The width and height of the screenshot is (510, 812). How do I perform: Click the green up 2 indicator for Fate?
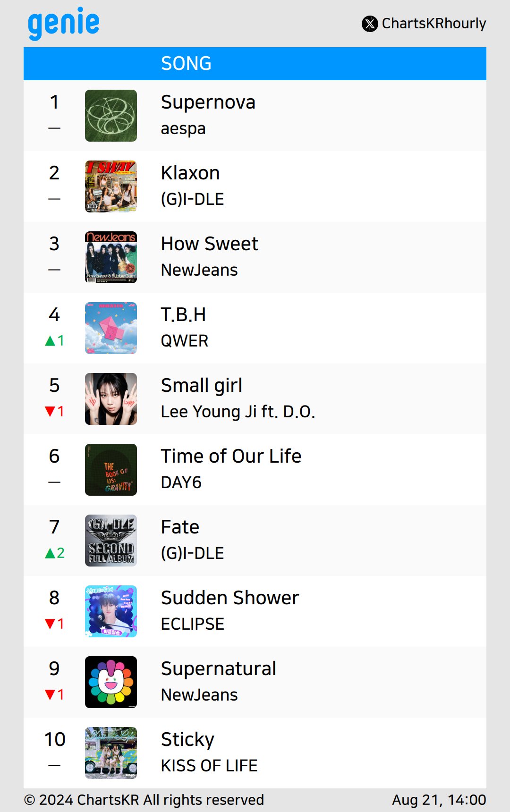pos(54,553)
